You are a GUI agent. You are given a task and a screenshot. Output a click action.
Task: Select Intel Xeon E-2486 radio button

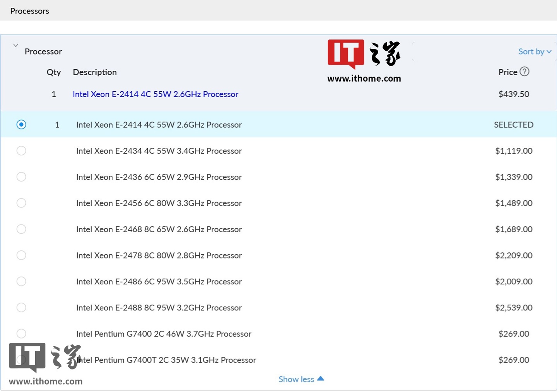21,281
